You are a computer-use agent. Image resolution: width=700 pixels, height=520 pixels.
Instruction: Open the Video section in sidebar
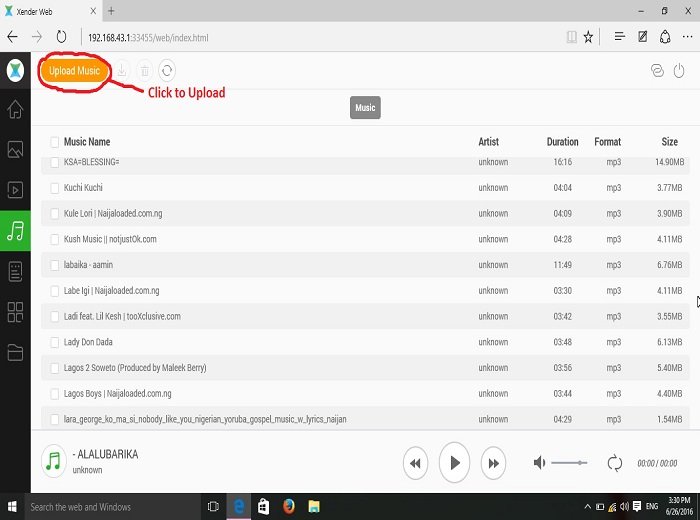(15, 190)
